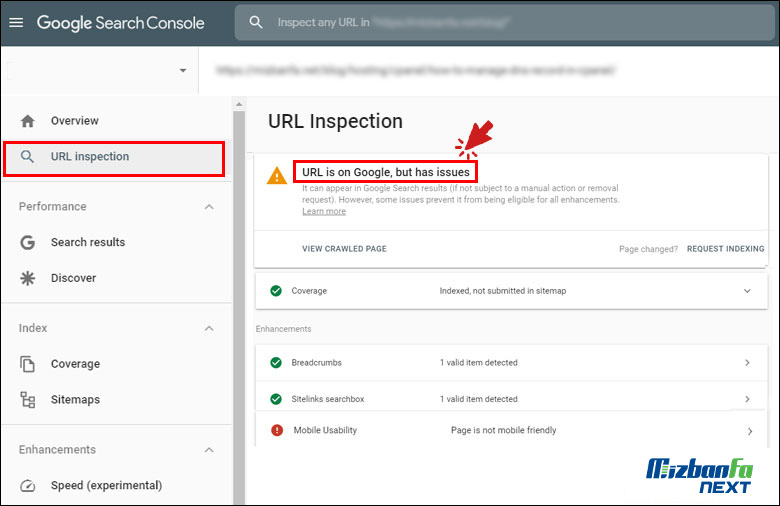Open the property selector dropdown arrow
Screen dimensions: 780x506
(x=183, y=70)
